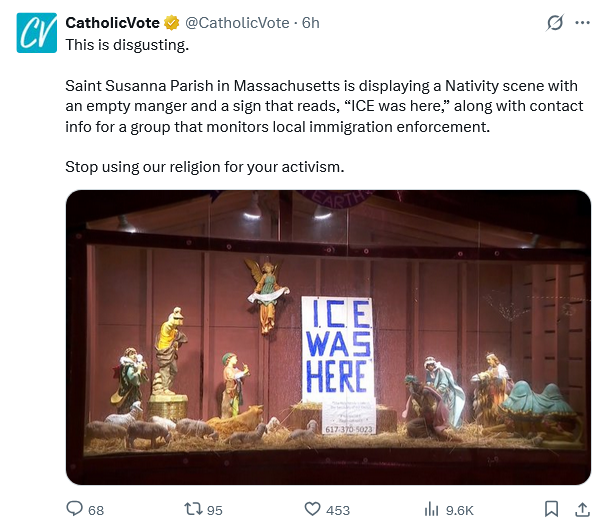Viewport: 609px width, 530px height.
Task: Repost using the retweet arrows icon
Action: pos(191,509)
